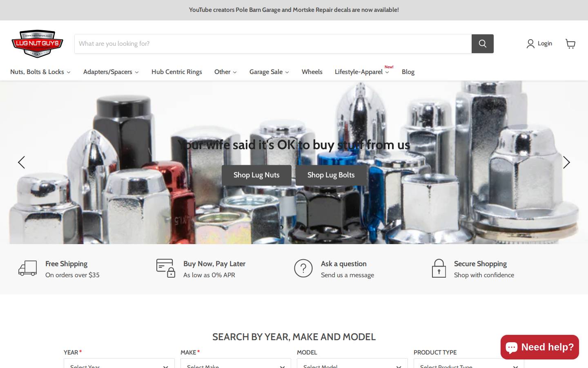The height and width of the screenshot is (368, 588).
Task: Open the Select Product Type dropdown
Action: 469,364
